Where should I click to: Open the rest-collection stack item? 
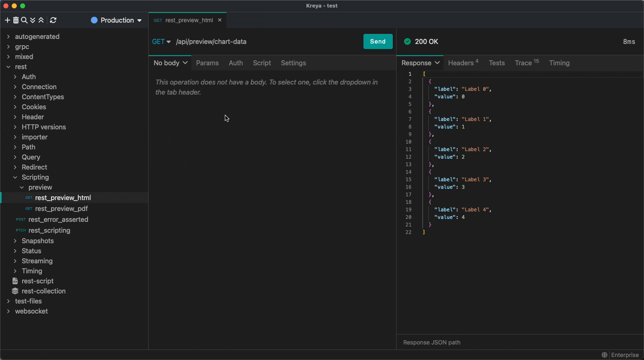(43, 291)
